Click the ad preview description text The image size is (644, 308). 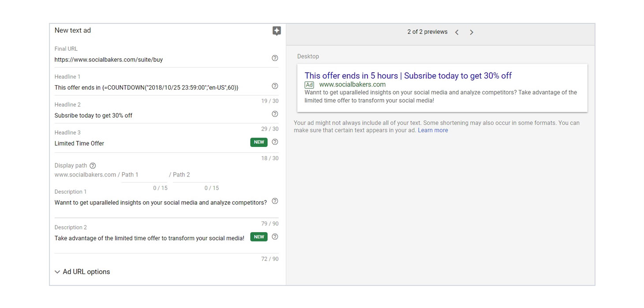pos(441,96)
